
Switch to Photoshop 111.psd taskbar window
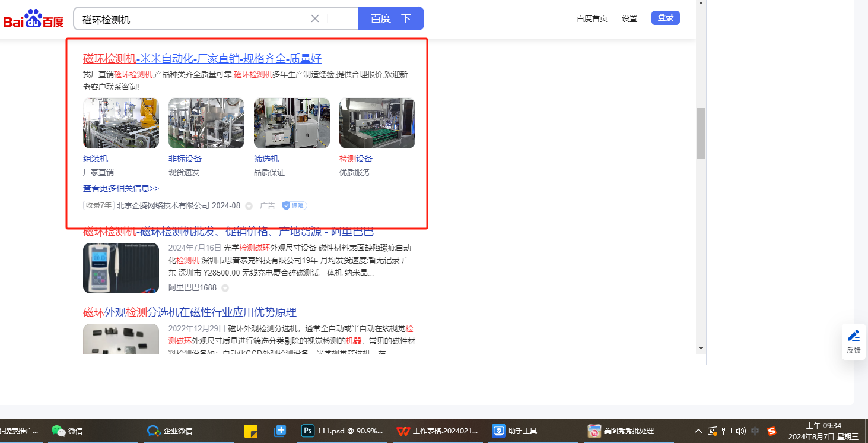pyautogui.click(x=342, y=431)
